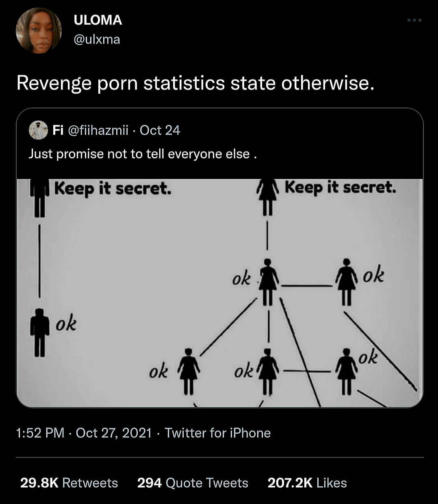Click the 'Revenge porn statistics state otherwise.' text

pos(195,83)
